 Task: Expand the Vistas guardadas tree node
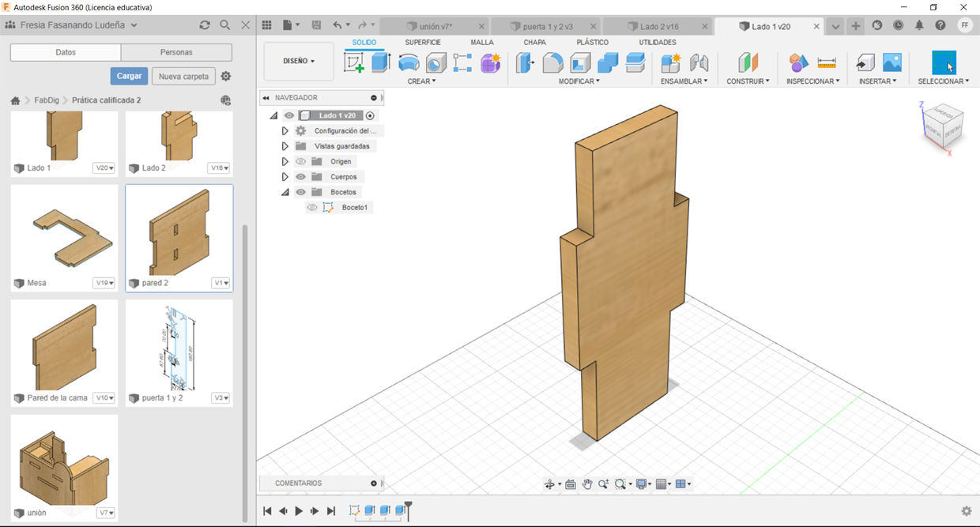pos(285,146)
